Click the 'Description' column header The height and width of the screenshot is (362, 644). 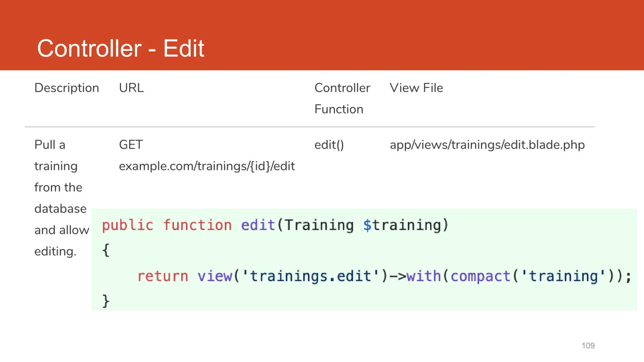point(67,88)
